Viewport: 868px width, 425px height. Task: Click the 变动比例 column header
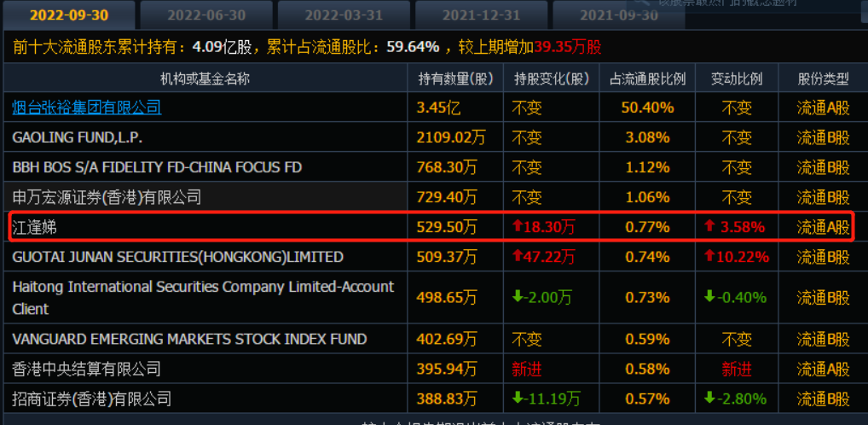[x=737, y=79]
